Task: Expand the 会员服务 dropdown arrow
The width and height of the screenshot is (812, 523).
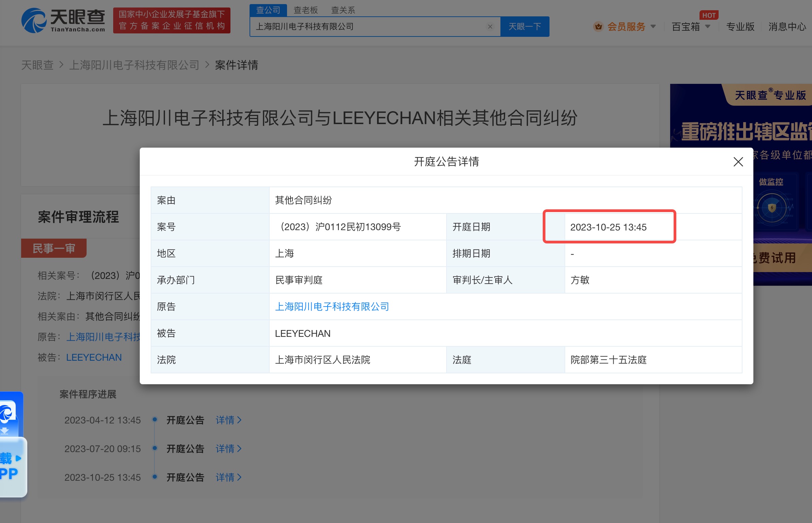Action: click(653, 27)
